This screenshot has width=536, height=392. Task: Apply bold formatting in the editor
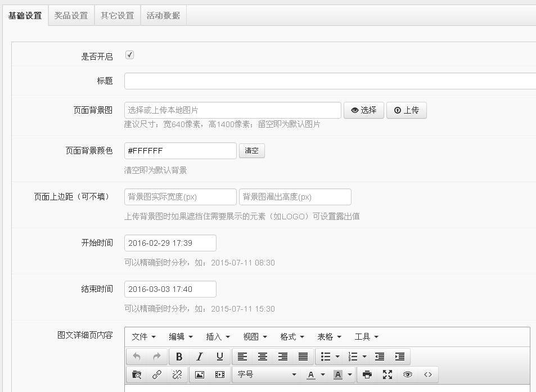(x=179, y=356)
